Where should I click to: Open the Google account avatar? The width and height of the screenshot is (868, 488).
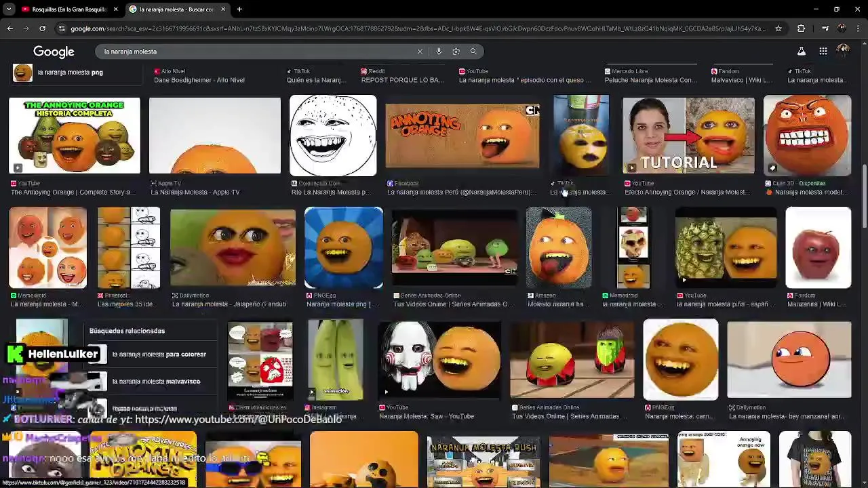click(844, 51)
